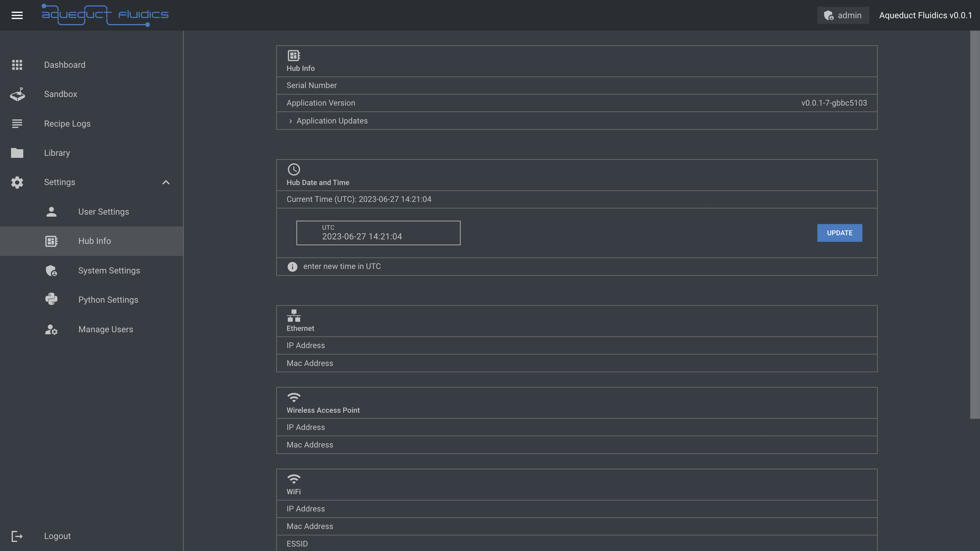Collapse the Settings submenu chevron
Image resolution: width=980 pixels, height=551 pixels.
coord(166,182)
